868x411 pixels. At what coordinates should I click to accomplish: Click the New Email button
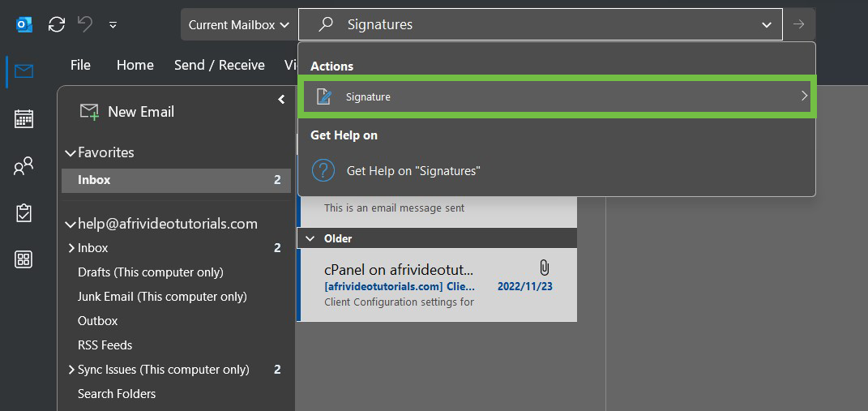click(x=127, y=112)
